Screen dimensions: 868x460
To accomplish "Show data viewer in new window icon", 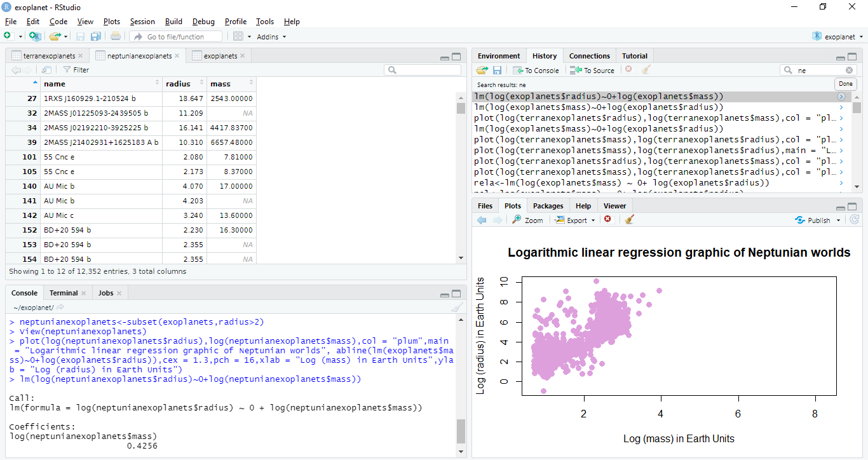I will 46,70.
